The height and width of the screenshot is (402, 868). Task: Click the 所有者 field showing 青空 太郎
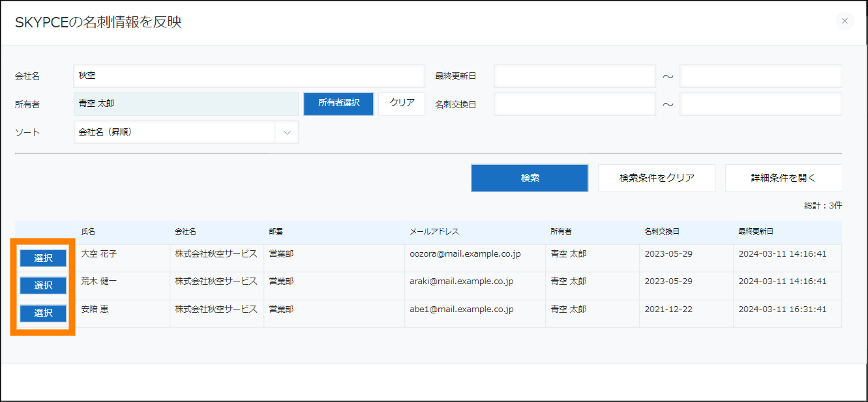tap(187, 104)
